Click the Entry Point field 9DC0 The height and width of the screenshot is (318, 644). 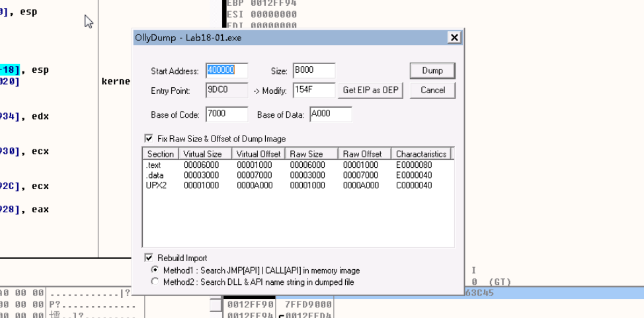point(227,91)
